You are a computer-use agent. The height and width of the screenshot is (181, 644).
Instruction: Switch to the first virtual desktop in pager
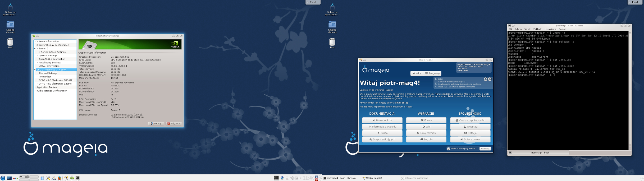click(x=24, y=177)
